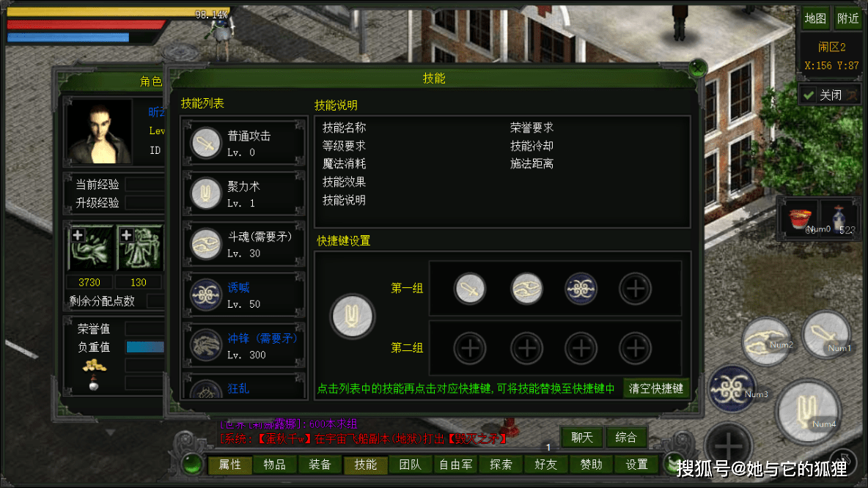The height and width of the screenshot is (488, 868).
Task: Select the 聚力术 skill icon in the skill list
Action: [x=206, y=193]
